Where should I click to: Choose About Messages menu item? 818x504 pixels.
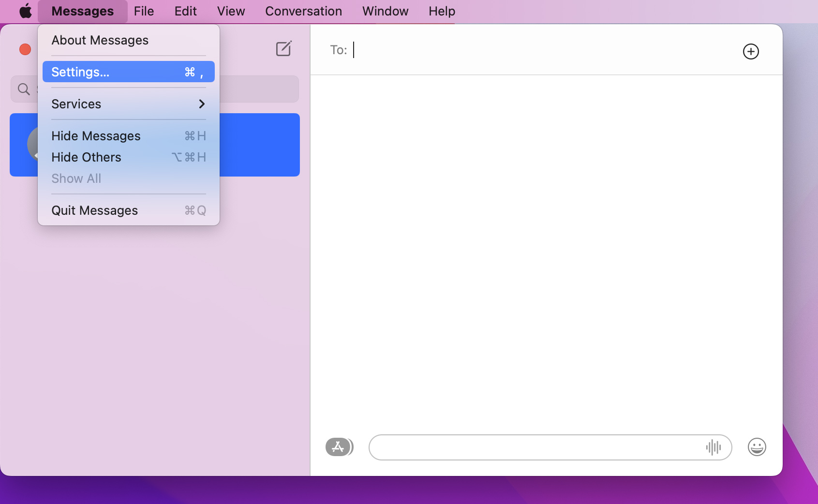pyautogui.click(x=129, y=40)
